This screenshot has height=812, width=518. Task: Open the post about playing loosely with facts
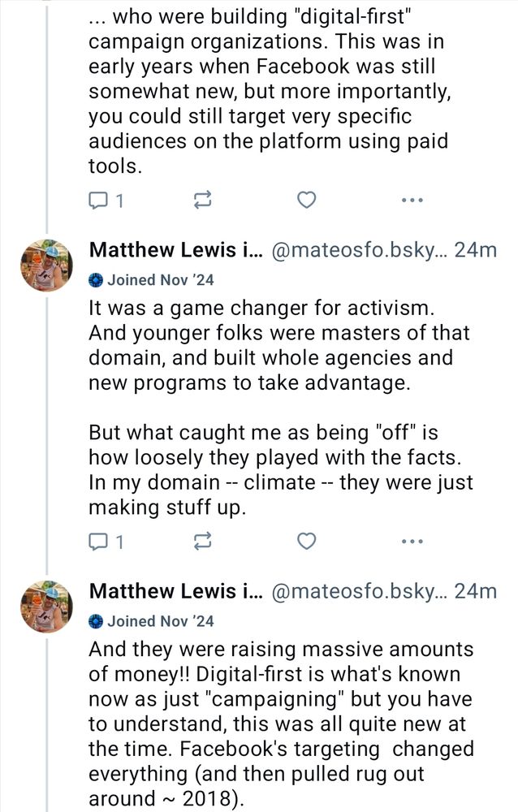pyautogui.click(x=280, y=459)
